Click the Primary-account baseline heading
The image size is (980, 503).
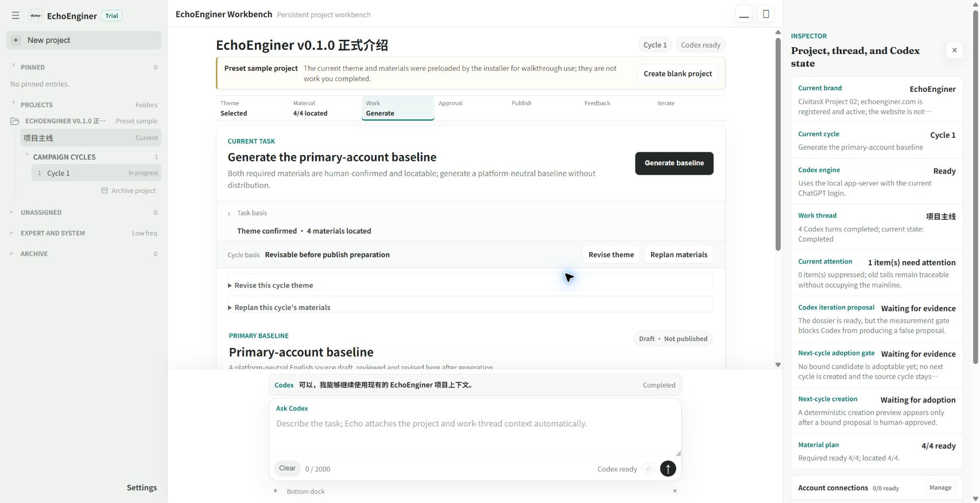tap(301, 352)
